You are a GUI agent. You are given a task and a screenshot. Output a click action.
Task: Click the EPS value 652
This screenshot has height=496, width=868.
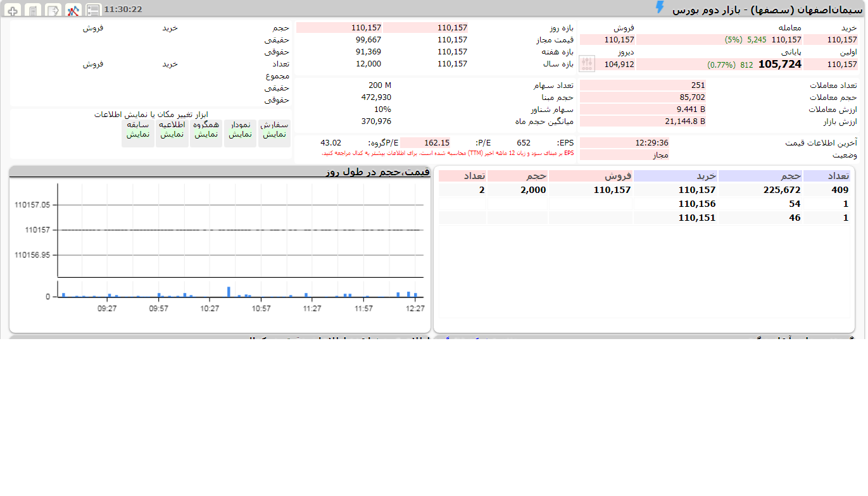[524, 143]
